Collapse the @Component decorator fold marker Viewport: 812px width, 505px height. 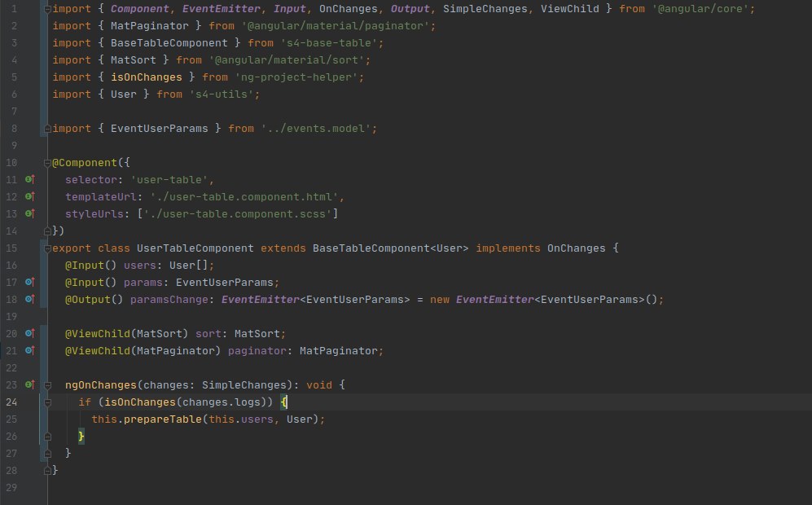point(47,163)
